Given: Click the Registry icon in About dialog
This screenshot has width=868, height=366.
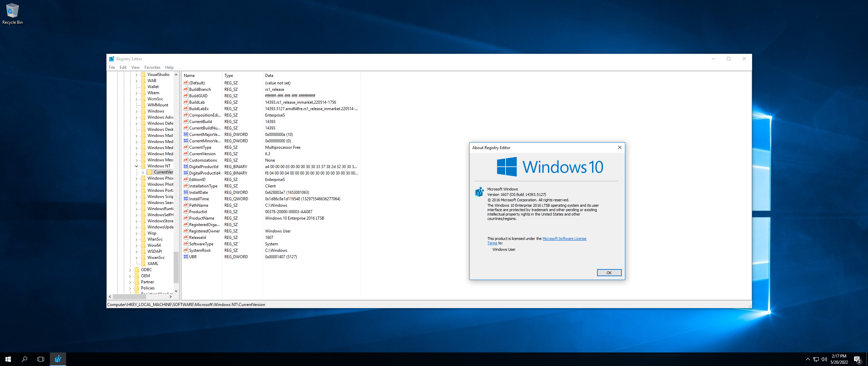Looking at the screenshot, I should tap(479, 192).
